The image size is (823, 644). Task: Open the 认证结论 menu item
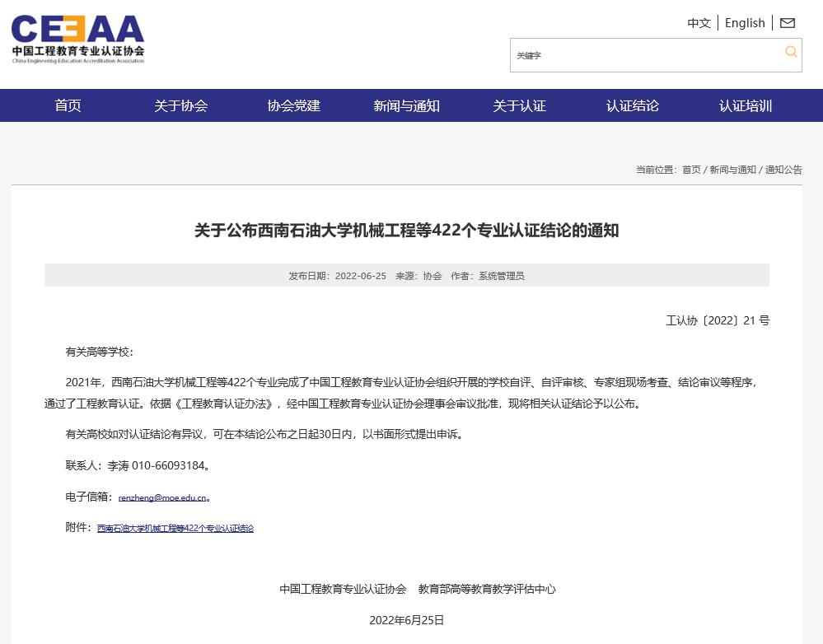click(632, 105)
